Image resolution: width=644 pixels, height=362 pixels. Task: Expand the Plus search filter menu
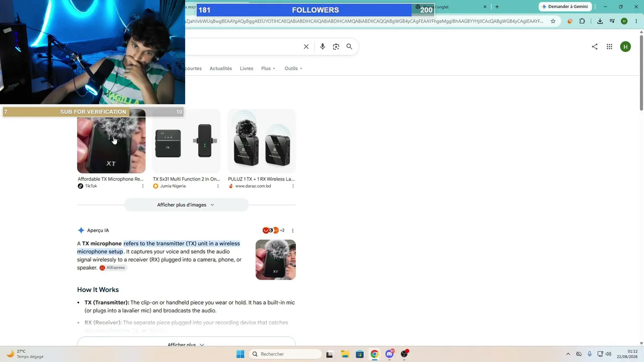268,68
